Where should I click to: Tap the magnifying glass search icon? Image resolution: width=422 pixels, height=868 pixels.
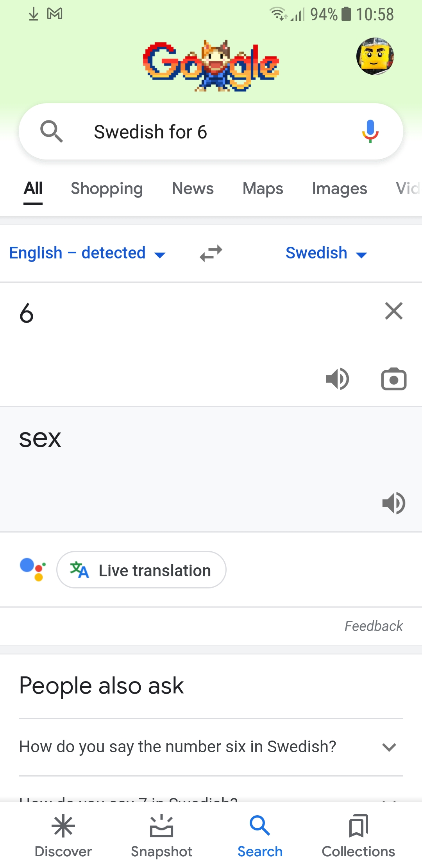52,131
